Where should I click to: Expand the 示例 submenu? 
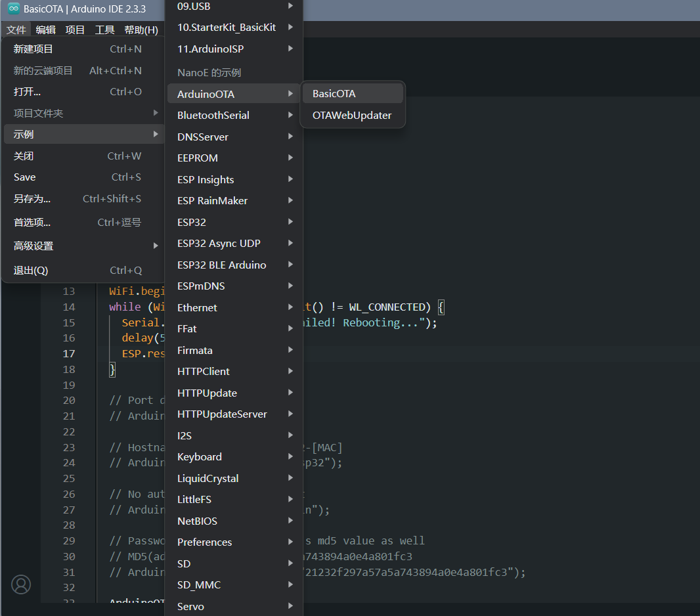(x=83, y=134)
